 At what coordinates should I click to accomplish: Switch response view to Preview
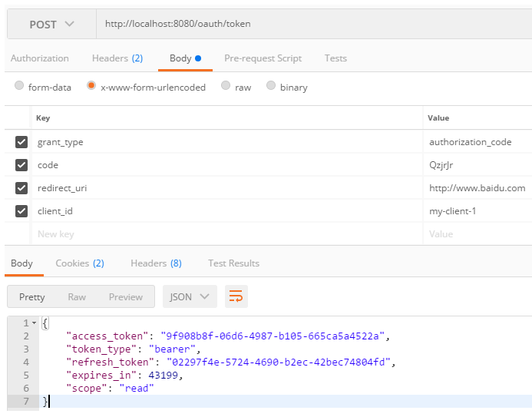[x=126, y=297]
